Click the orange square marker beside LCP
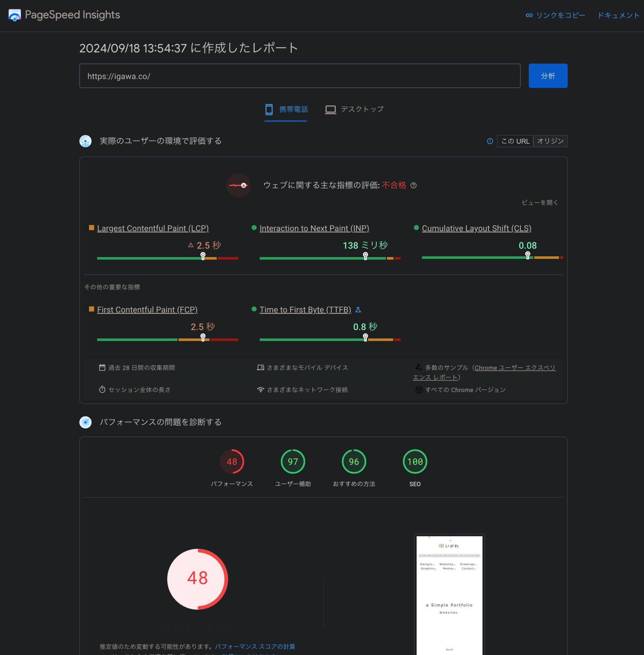644x655 pixels. (x=91, y=228)
